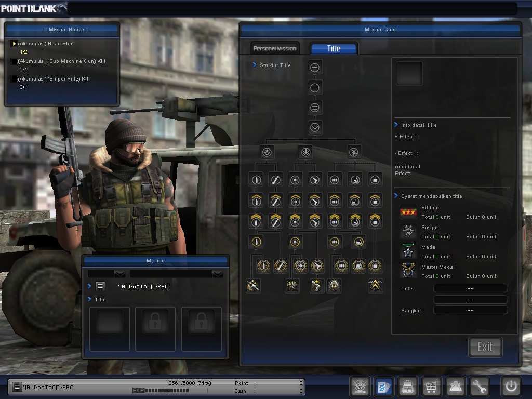Select the single-chevron pistol title
Screen dimensions: 532x399
pyautogui.click(x=315, y=201)
